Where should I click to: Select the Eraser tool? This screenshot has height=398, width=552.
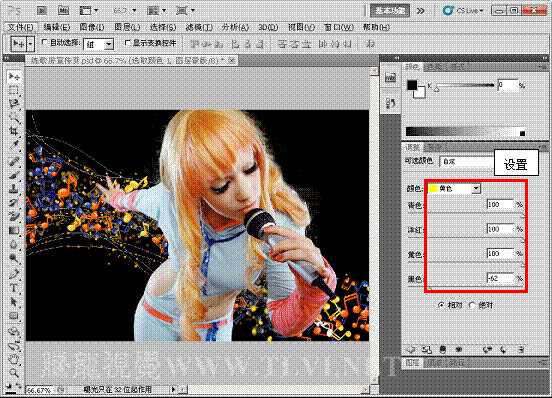[14, 216]
